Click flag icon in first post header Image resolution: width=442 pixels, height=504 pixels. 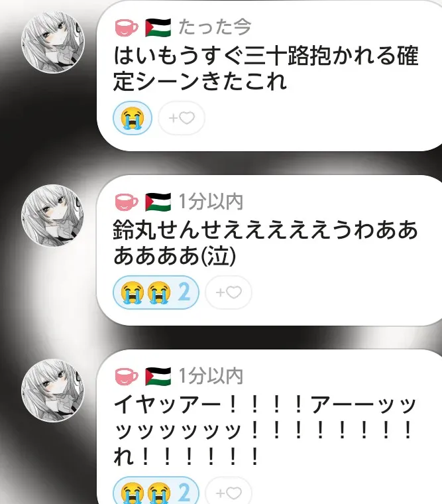click(158, 28)
